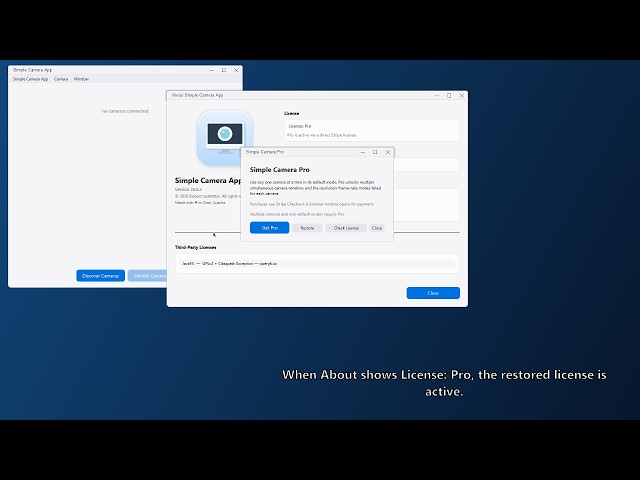Maximize the About Simple Camera App window
This screenshot has height=480, width=640.
coord(449,96)
